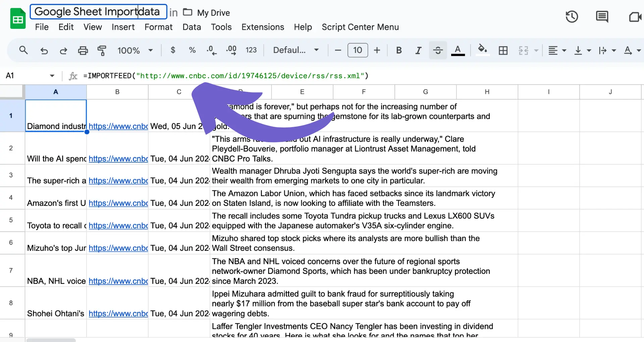Viewport: 644px width, 342px height.
Task: Redo the last action
Action: pyautogui.click(x=63, y=50)
